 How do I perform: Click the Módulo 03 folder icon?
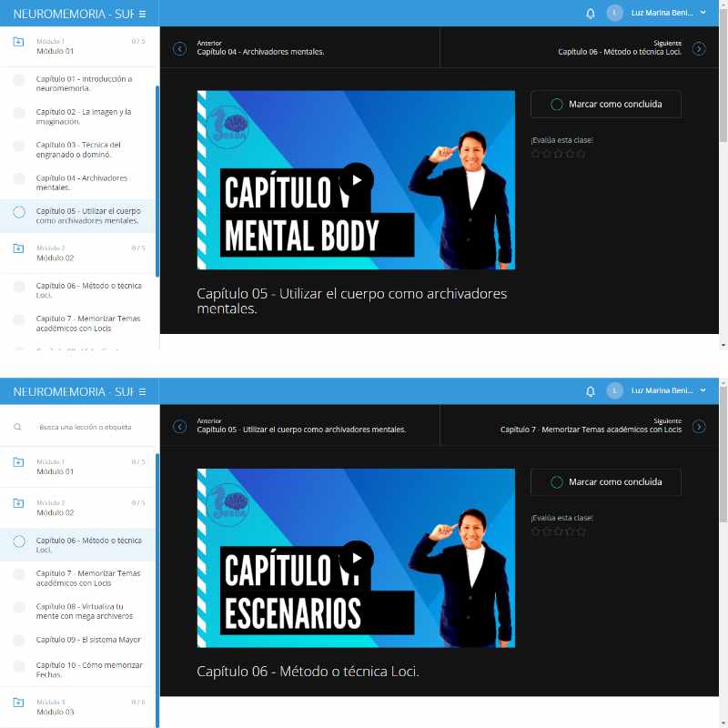[18, 702]
